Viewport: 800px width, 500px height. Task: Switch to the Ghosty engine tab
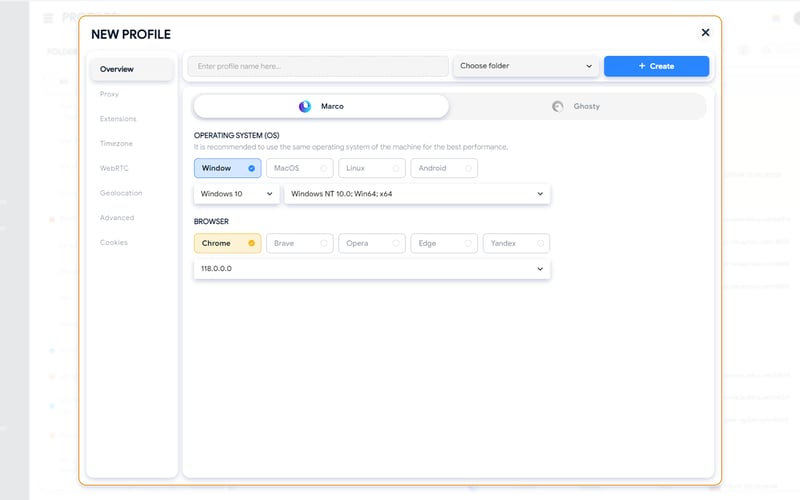(x=578, y=106)
